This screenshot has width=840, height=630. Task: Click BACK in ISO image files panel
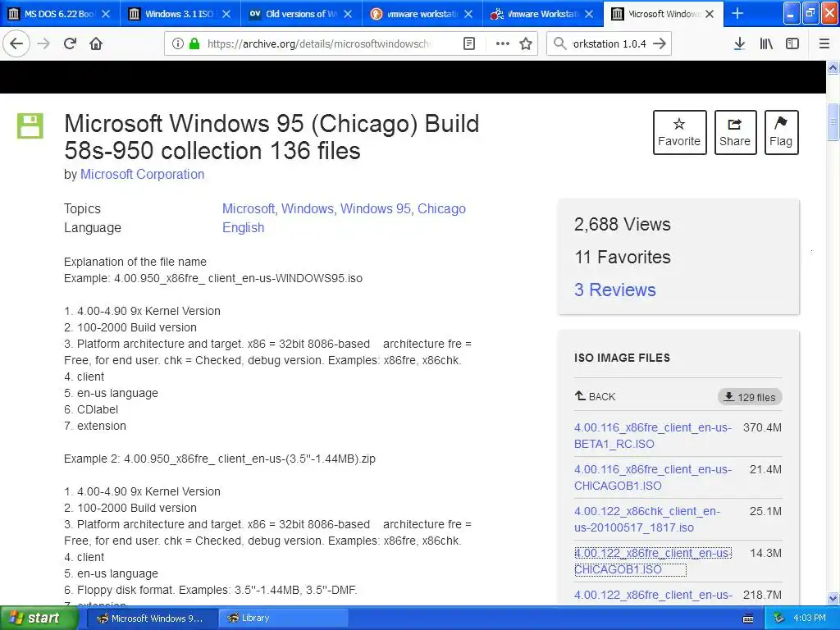pyautogui.click(x=596, y=396)
